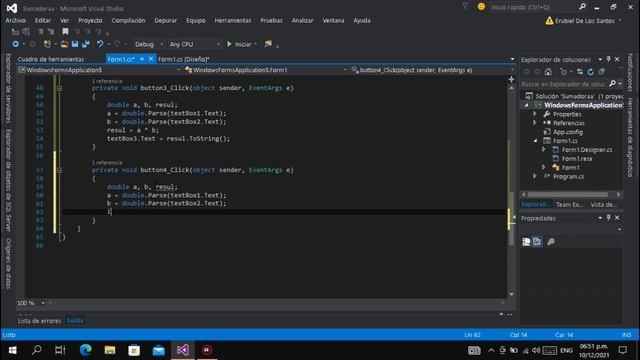The height and width of the screenshot is (360, 640).
Task: Open the Iniciar dropdown arrow
Action: [x=256, y=44]
